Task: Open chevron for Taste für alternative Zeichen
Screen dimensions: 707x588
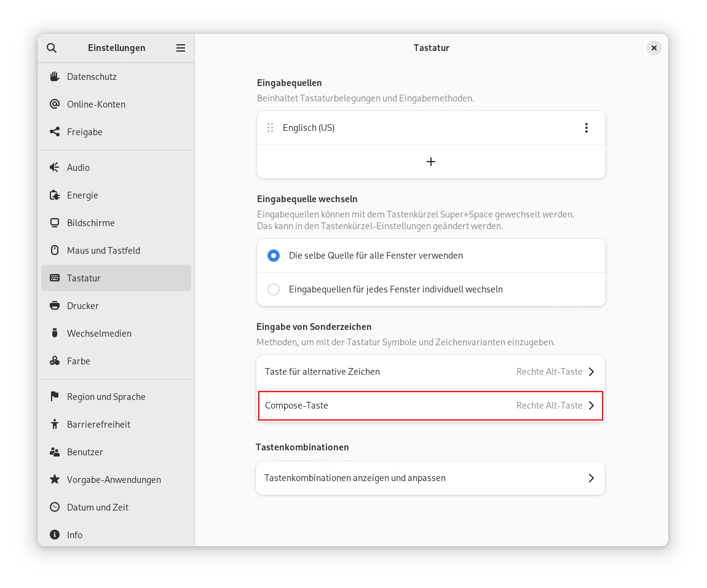Action: (x=591, y=372)
